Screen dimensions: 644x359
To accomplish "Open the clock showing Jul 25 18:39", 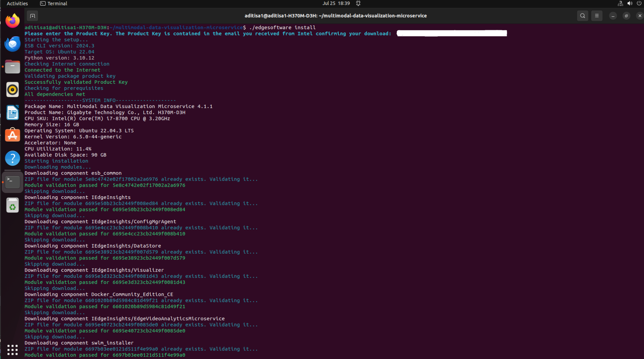I will (x=336, y=3).
